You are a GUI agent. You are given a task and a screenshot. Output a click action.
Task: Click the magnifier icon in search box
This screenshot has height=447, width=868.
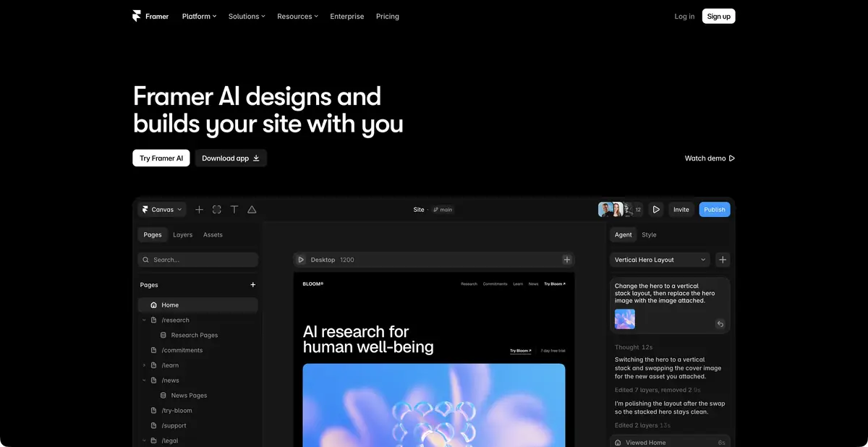146,260
